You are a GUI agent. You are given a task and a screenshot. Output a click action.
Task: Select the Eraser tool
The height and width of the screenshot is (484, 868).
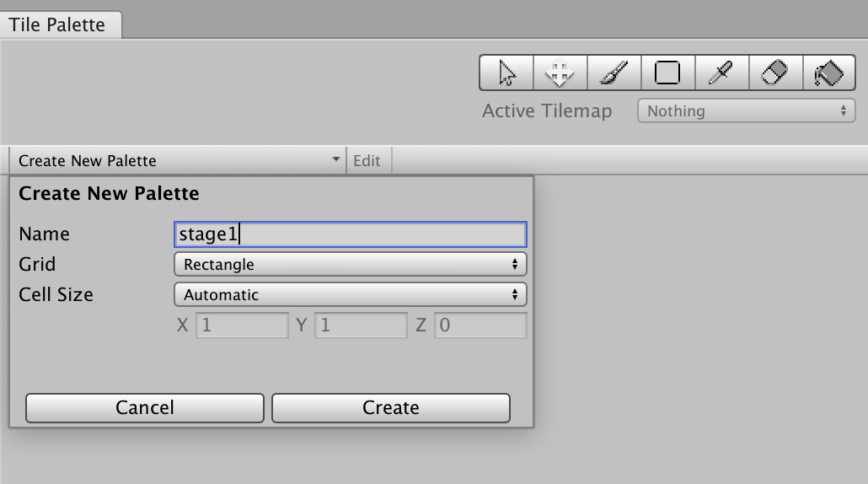(x=774, y=73)
